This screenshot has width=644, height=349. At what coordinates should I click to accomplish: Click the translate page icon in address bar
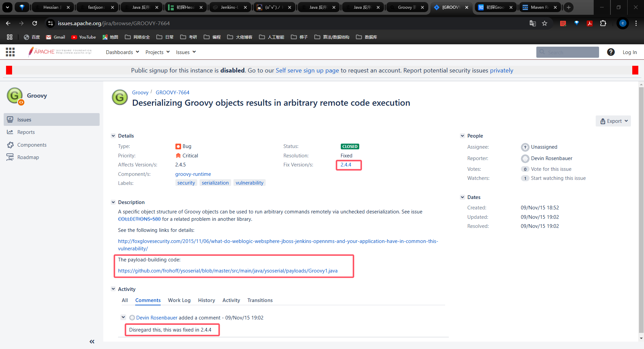(533, 23)
